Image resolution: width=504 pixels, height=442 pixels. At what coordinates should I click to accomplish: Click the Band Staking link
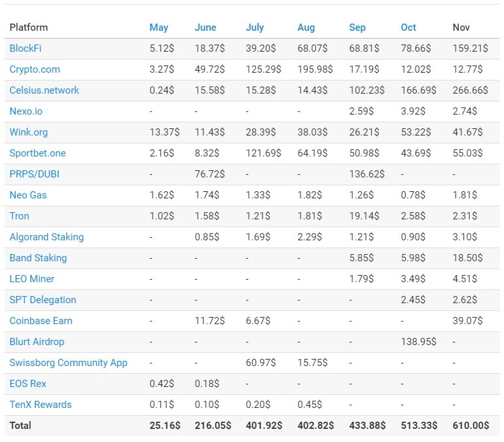(38, 258)
